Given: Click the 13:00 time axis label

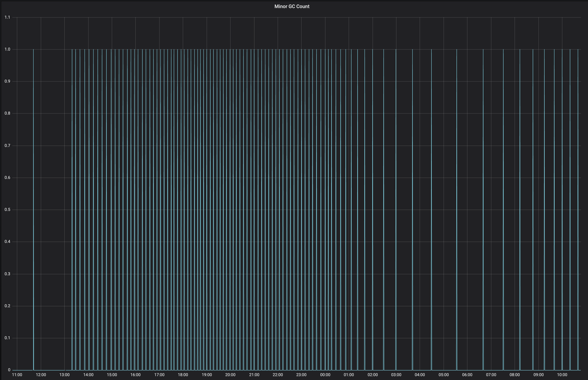Looking at the screenshot, I should (64, 375).
